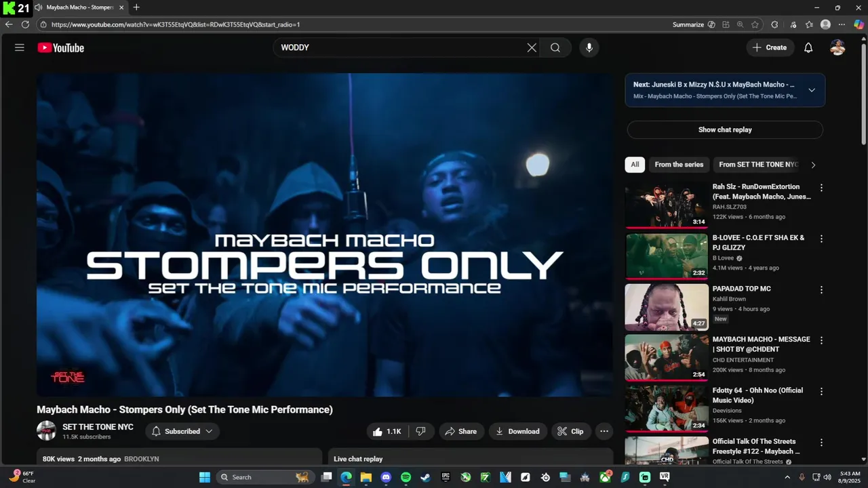The width and height of the screenshot is (868, 488).
Task: Open SET THE TONE NYC channel name
Action: [98, 427]
